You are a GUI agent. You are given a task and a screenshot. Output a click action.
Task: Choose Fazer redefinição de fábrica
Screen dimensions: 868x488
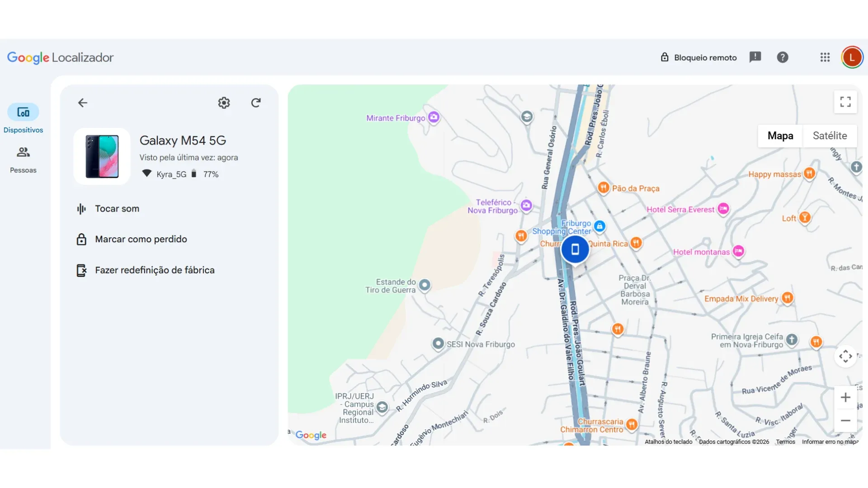point(155,270)
